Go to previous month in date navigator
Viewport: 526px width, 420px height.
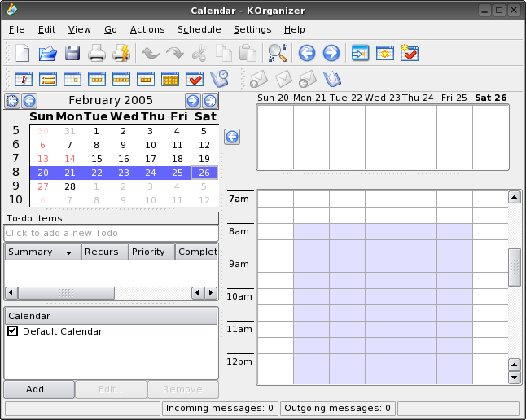pyautogui.click(x=29, y=101)
